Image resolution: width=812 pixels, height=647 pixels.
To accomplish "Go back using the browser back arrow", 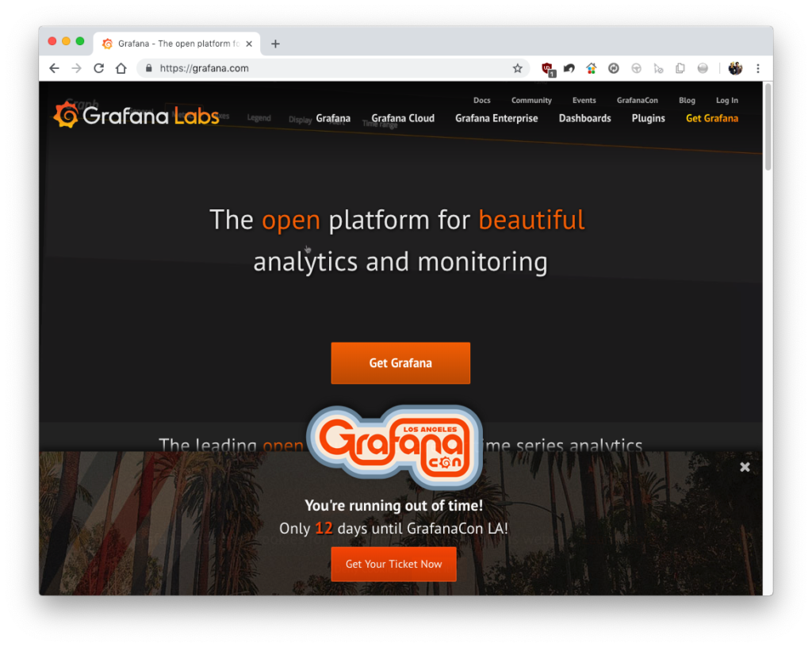I will coord(55,68).
